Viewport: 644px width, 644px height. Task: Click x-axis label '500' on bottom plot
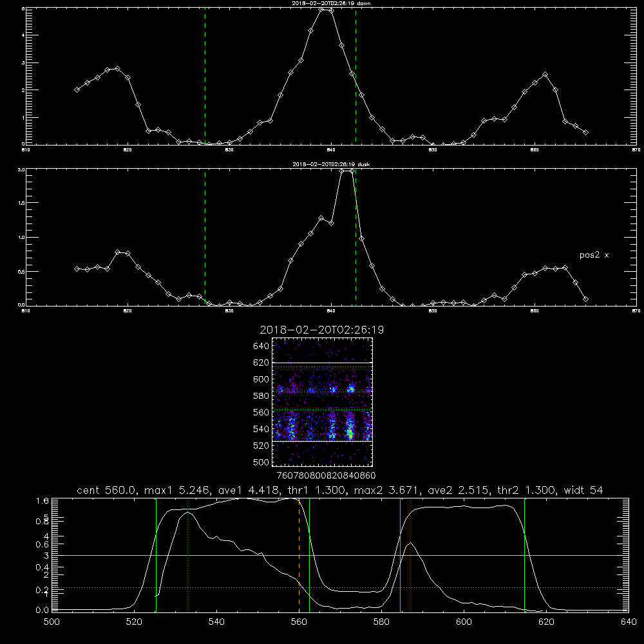click(52, 622)
